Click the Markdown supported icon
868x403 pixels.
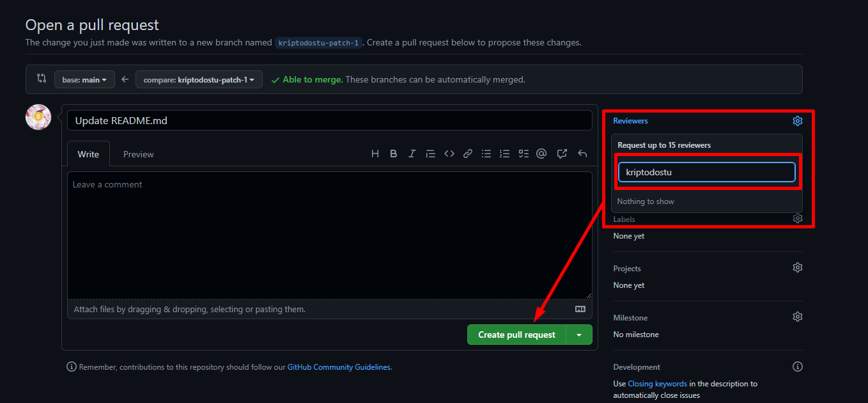point(580,309)
